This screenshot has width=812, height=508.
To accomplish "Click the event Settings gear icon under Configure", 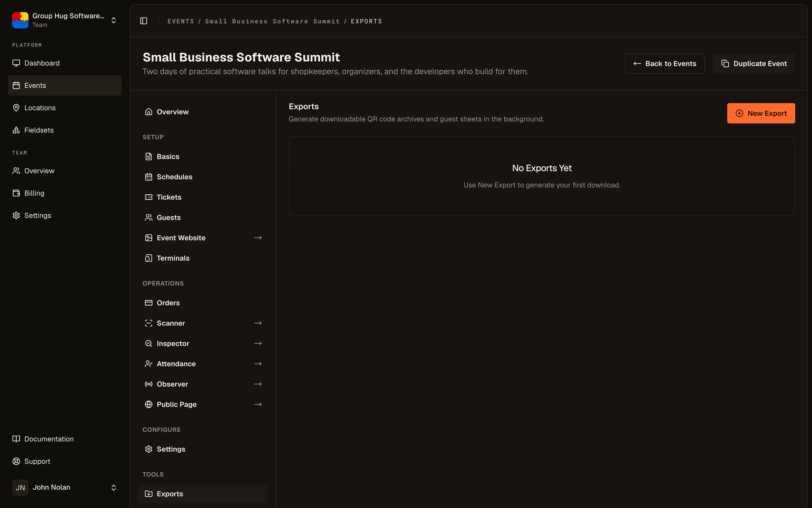I will pyautogui.click(x=149, y=449).
